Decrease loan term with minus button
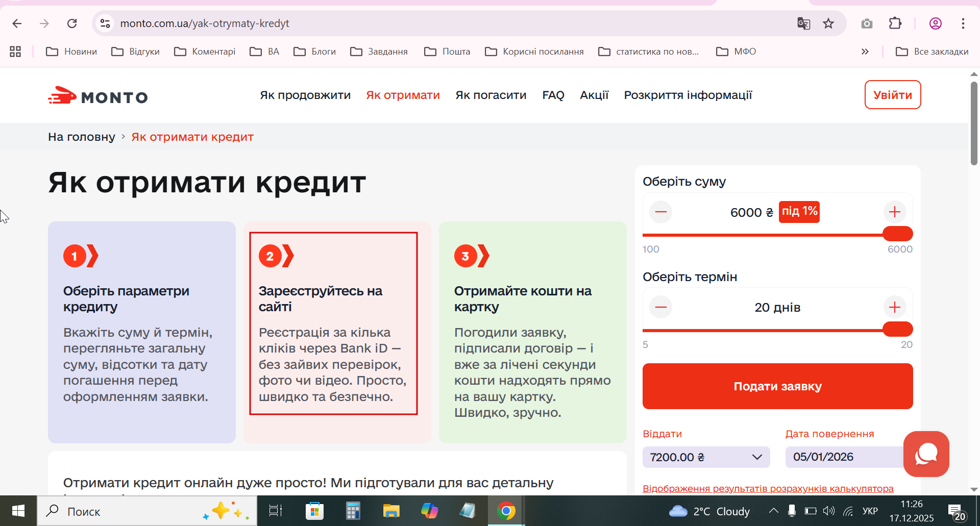The width and height of the screenshot is (980, 526). (661, 307)
